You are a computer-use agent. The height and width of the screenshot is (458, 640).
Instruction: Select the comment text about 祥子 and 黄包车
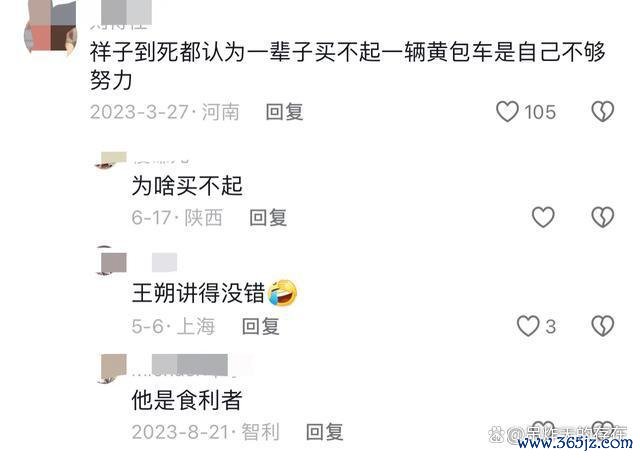tap(348, 65)
